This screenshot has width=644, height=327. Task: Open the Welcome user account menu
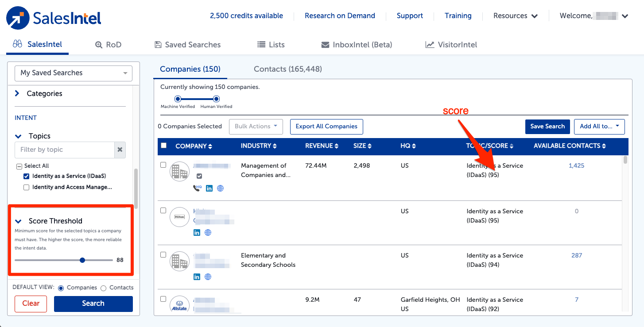point(594,16)
